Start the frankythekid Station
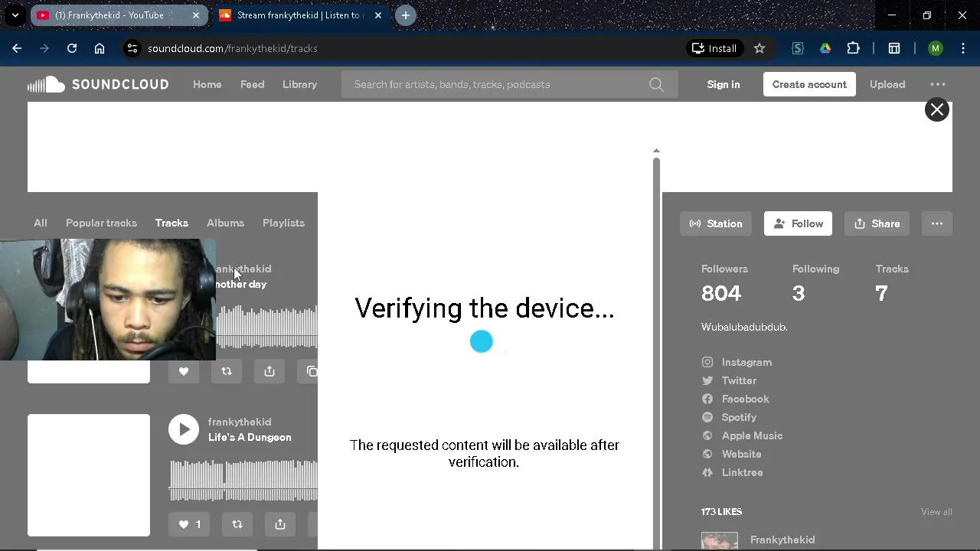Screen dimensions: 980x551 tap(716, 223)
